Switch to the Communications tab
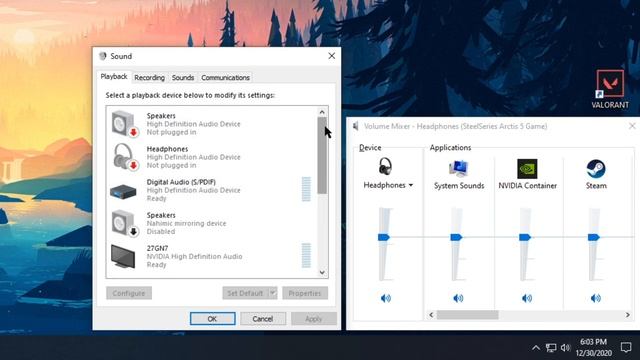Viewport: 640px width, 360px height. (x=225, y=78)
